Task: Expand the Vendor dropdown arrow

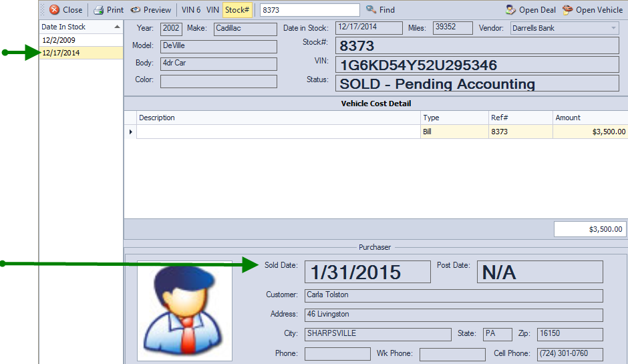Action: coord(613,29)
